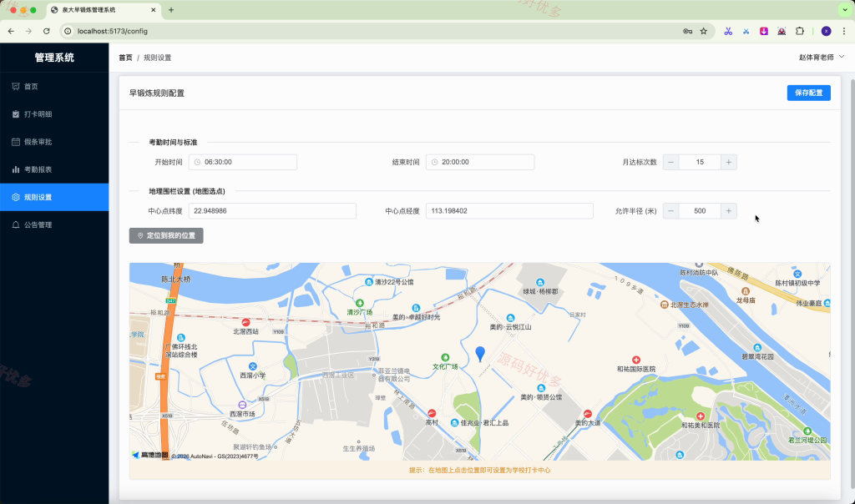Select 规则设置 sidebar item
This screenshot has width=855, height=504.
point(54,197)
